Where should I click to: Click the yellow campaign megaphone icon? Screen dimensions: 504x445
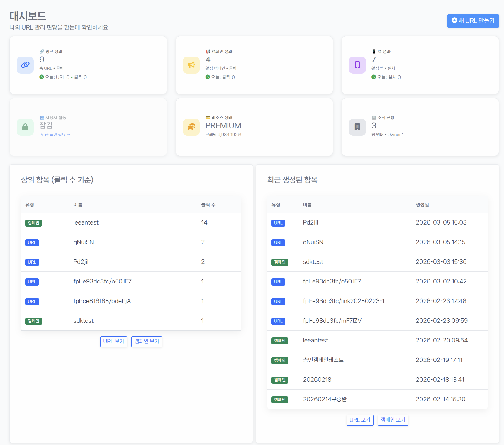click(x=191, y=65)
